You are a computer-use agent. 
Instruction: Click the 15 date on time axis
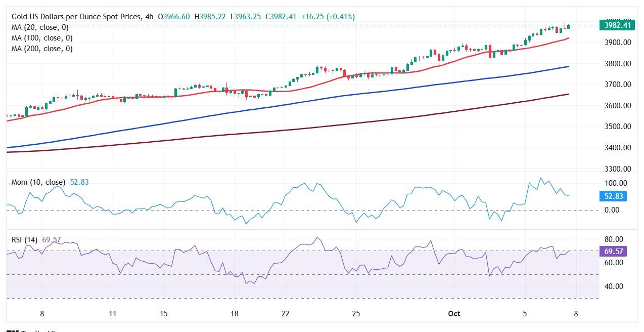(x=163, y=314)
